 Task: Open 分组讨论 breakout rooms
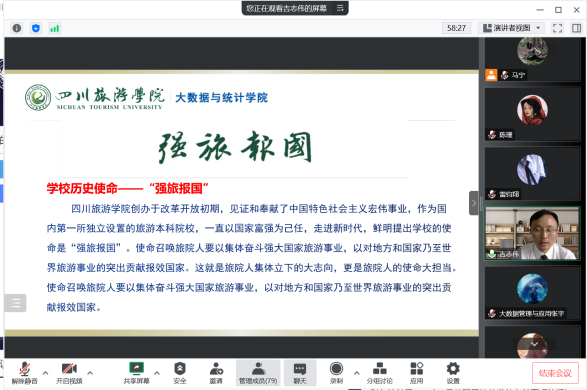[380, 373]
